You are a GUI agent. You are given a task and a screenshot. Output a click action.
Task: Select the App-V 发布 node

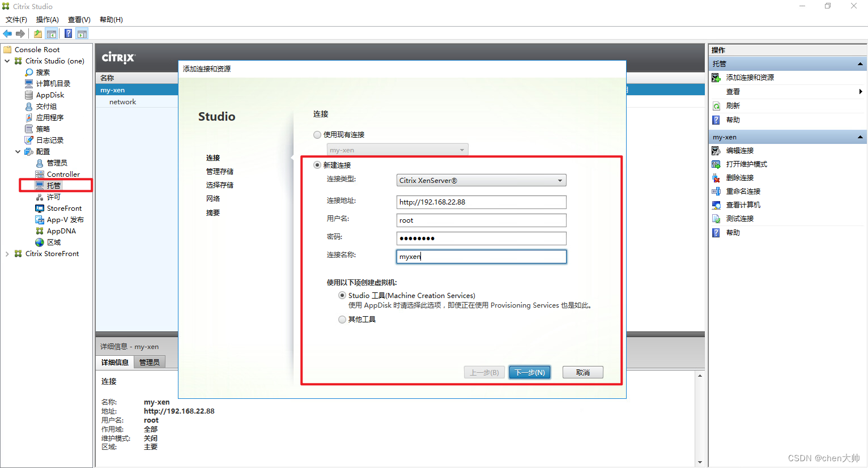pyautogui.click(x=65, y=220)
